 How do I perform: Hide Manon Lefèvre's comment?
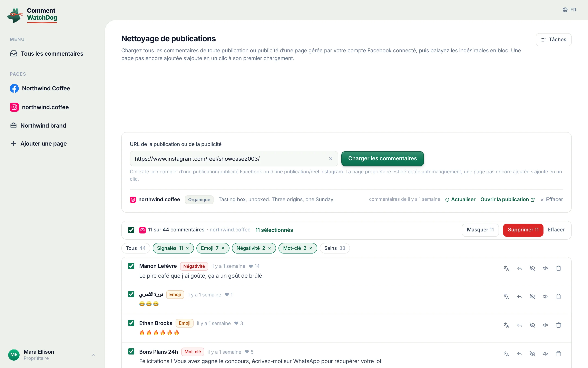pos(532,268)
